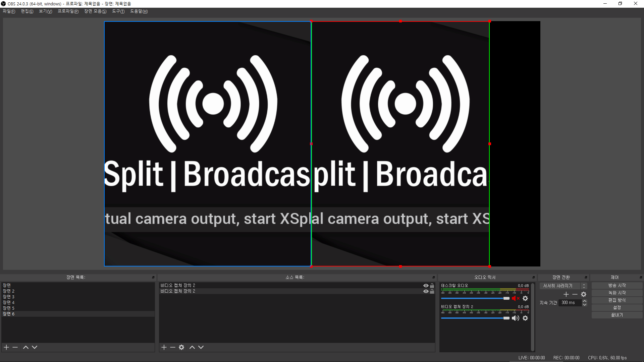Open the 도구 menu
The height and width of the screenshot is (362, 644).
click(x=118, y=11)
